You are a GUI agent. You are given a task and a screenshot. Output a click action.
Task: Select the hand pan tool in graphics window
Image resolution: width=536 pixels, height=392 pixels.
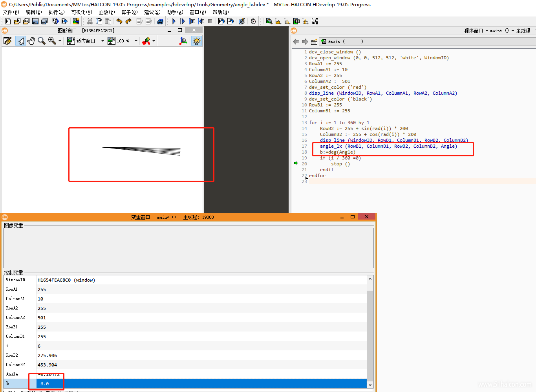point(31,41)
